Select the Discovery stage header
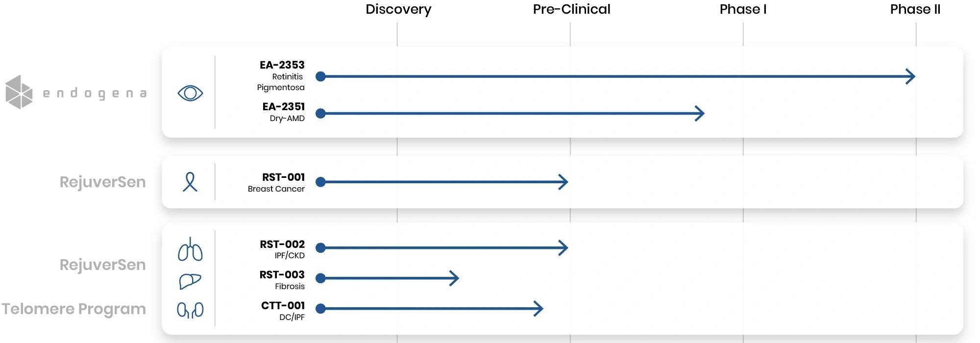The height and width of the screenshot is (343, 980). point(398,9)
